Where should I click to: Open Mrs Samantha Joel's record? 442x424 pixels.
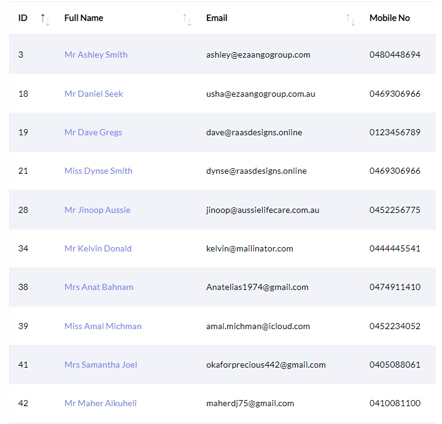point(101,365)
